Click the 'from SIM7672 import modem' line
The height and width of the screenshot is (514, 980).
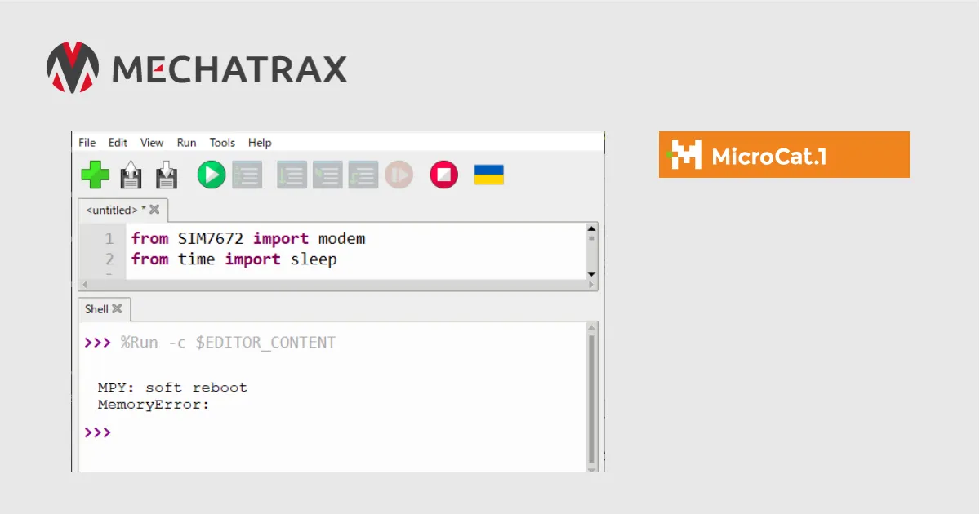248,238
